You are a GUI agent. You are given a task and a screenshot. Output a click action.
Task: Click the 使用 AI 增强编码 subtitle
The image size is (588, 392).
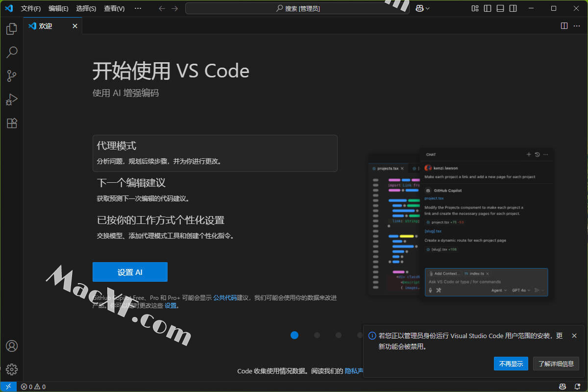pyautogui.click(x=125, y=93)
